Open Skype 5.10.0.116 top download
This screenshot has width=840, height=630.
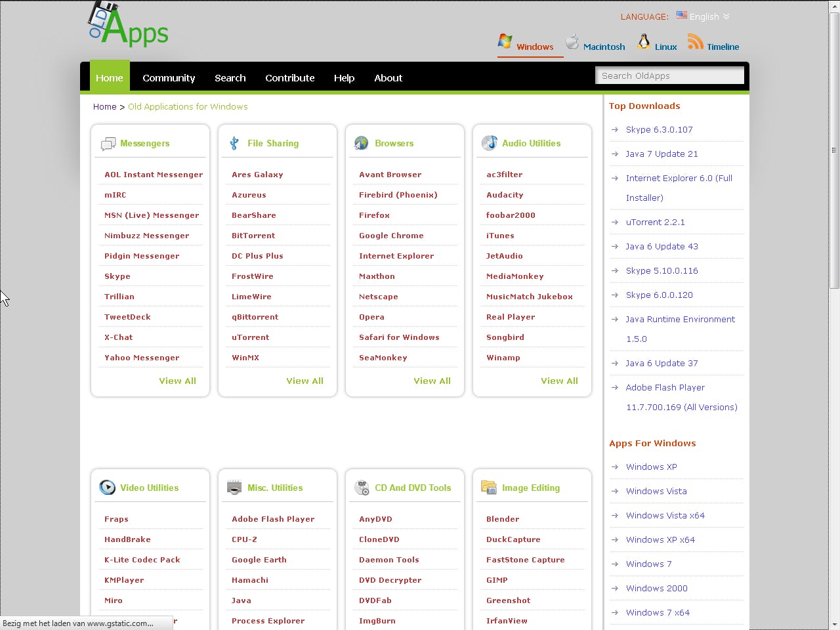[x=662, y=270]
